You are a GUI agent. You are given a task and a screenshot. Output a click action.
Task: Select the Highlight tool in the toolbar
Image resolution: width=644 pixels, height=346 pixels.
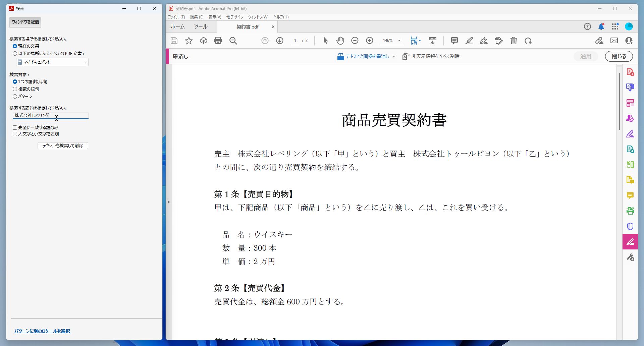point(469,41)
